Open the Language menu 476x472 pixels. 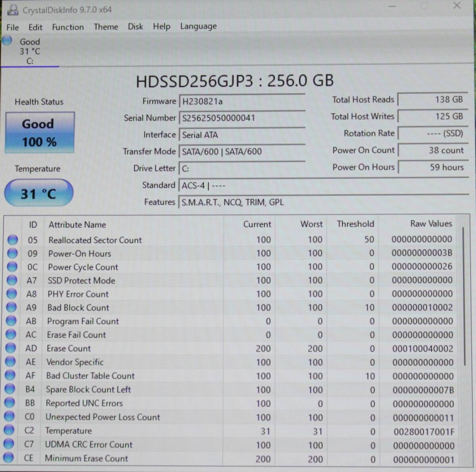(198, 27)
